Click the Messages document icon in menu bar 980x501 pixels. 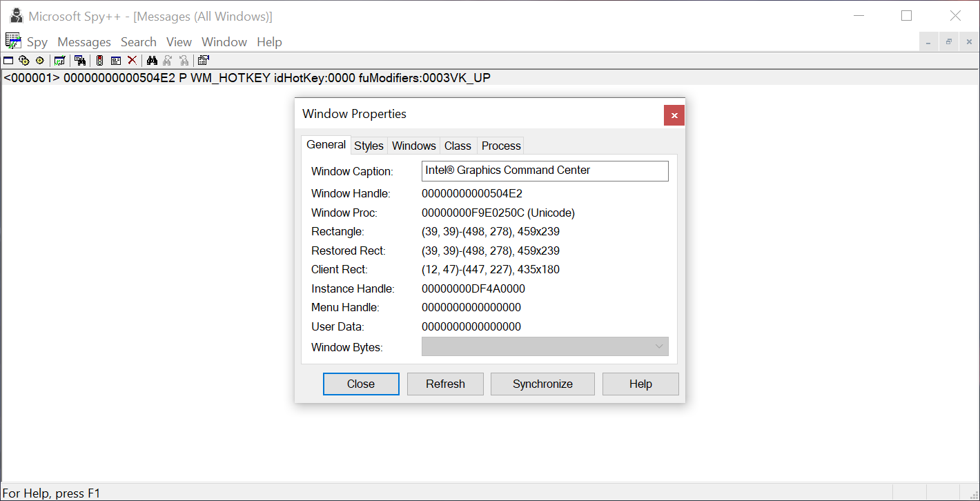click(13, 41)
